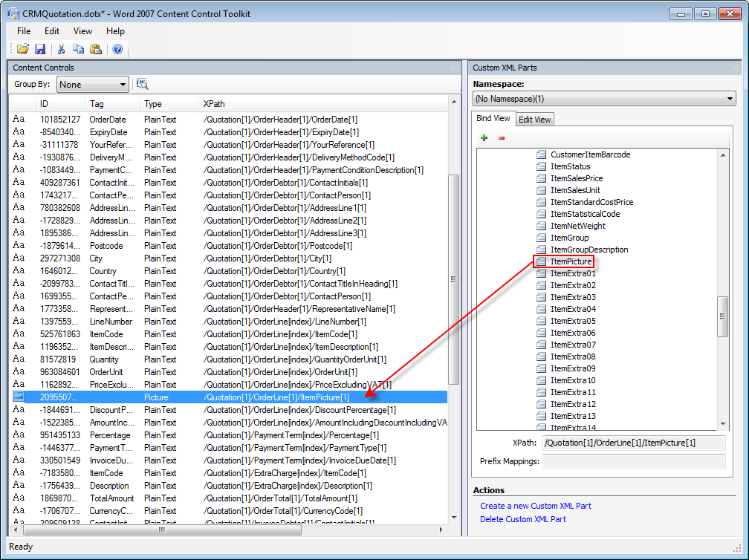Select the ExpiryDate content control row
Viewport: 749px width, 560px height.
(x=228, y=131)
